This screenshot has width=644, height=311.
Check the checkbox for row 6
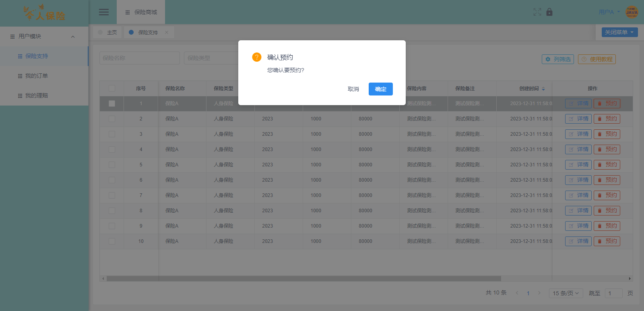[112, 180]
